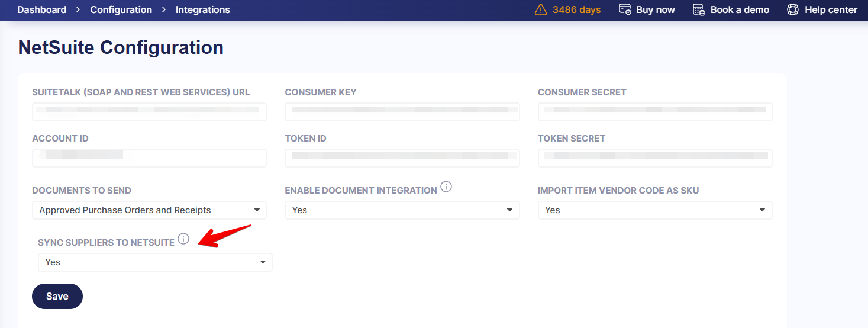Focus the Consumer Key field

pyautogui.click(x=402, y=111)
